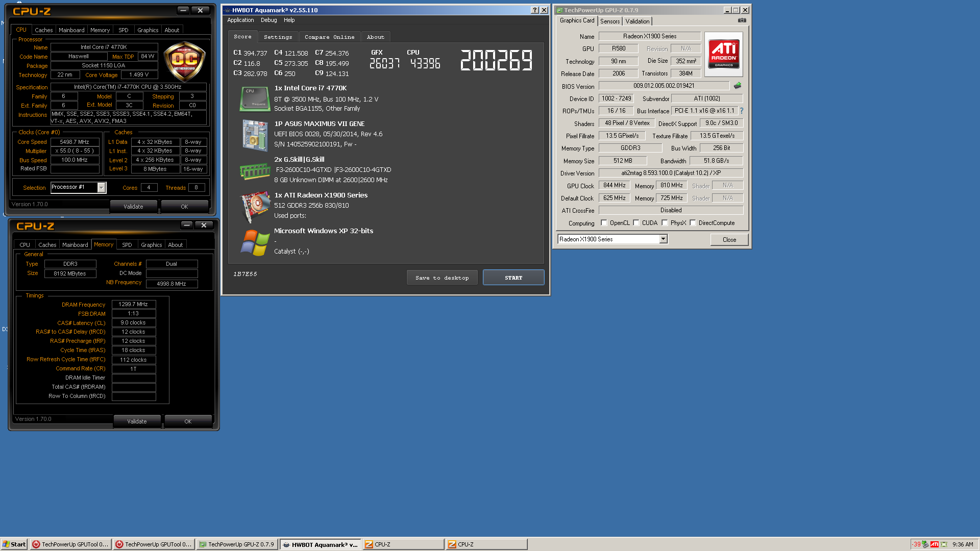Click the NB Frequency value 4998.8 MHz
This screenshot has width=980, height=551.
click(171, 284)
